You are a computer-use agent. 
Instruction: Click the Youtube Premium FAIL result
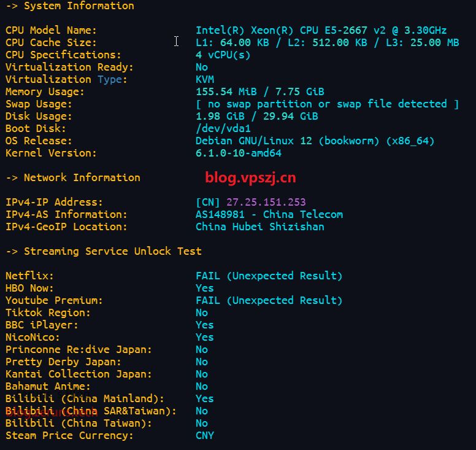(269, 300)
